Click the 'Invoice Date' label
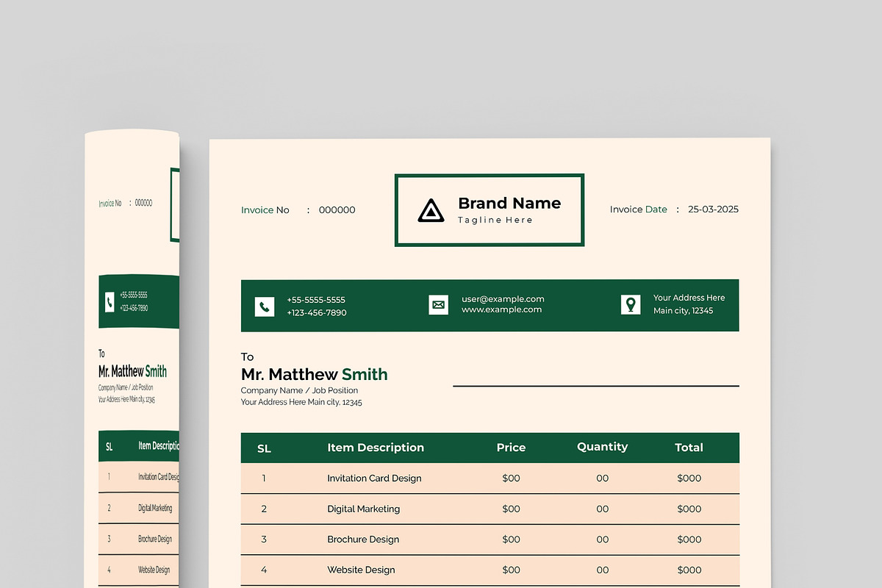882x588 pixels. (639, 209)
